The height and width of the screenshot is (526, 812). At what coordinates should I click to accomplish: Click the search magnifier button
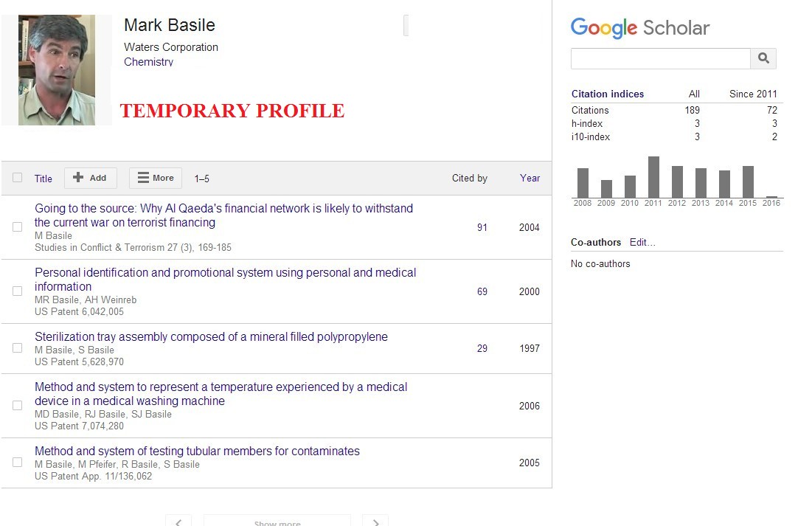pyautogui.click(x=763, y=58)
